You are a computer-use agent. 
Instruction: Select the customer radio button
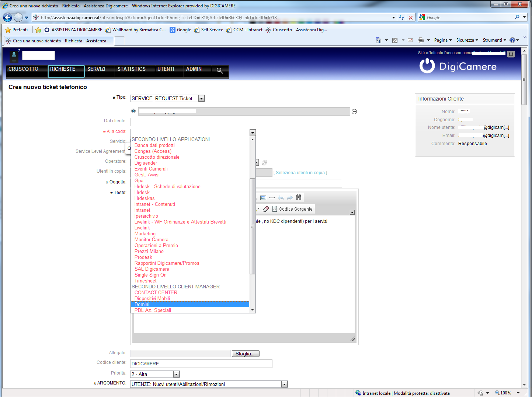(x=133, y=111)
